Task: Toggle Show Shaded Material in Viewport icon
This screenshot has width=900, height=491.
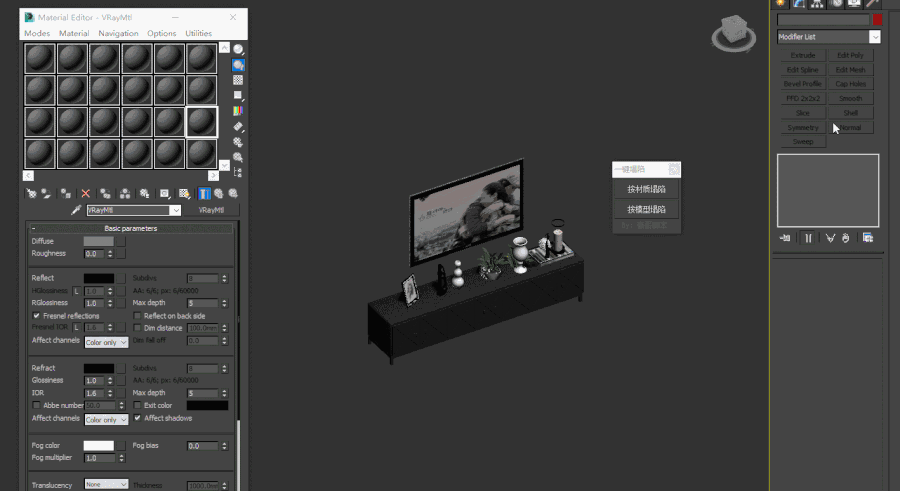Action: click(184, 194)
